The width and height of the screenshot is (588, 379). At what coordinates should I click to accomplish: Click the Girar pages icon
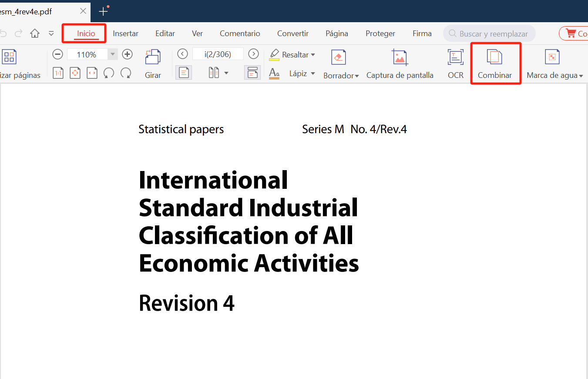point(153,57)
